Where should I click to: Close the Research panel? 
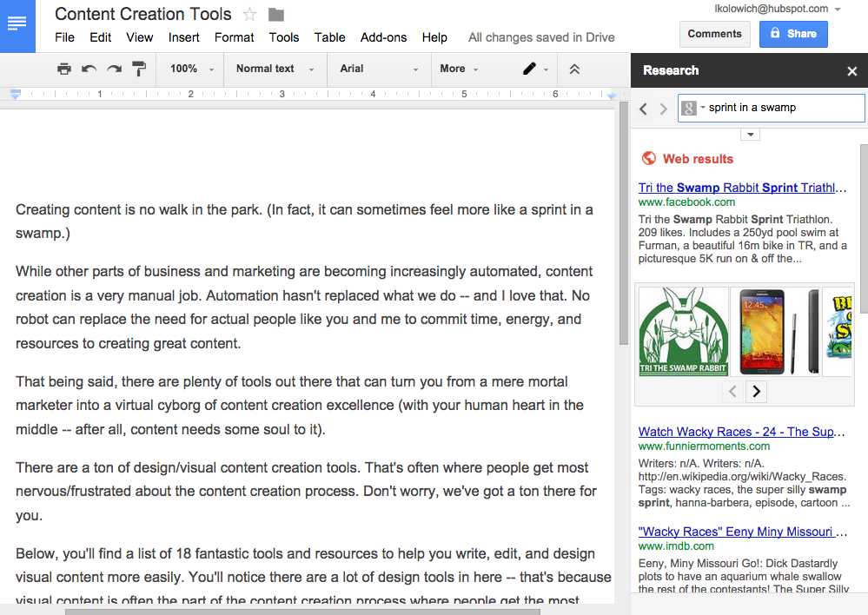point(851,71)
